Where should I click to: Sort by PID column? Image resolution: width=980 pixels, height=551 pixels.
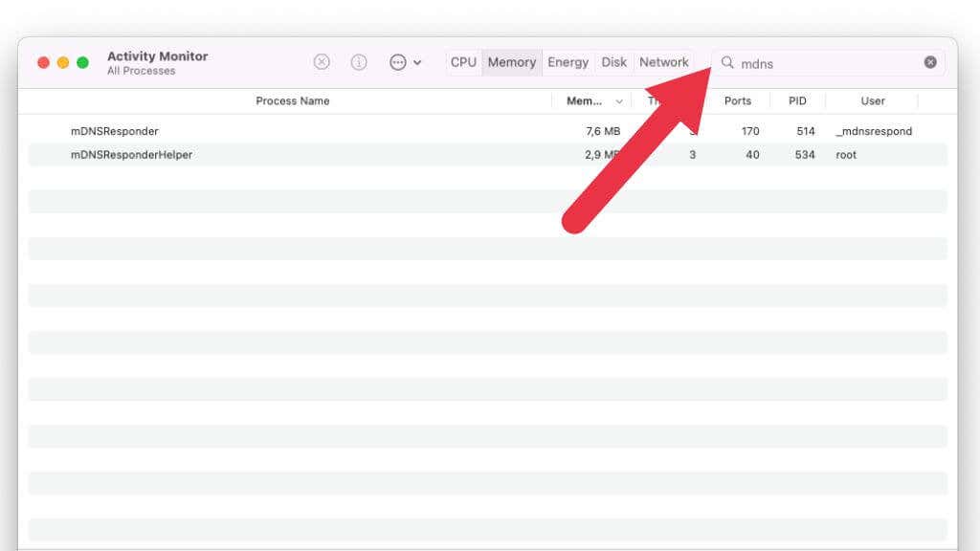pos(797,100)
